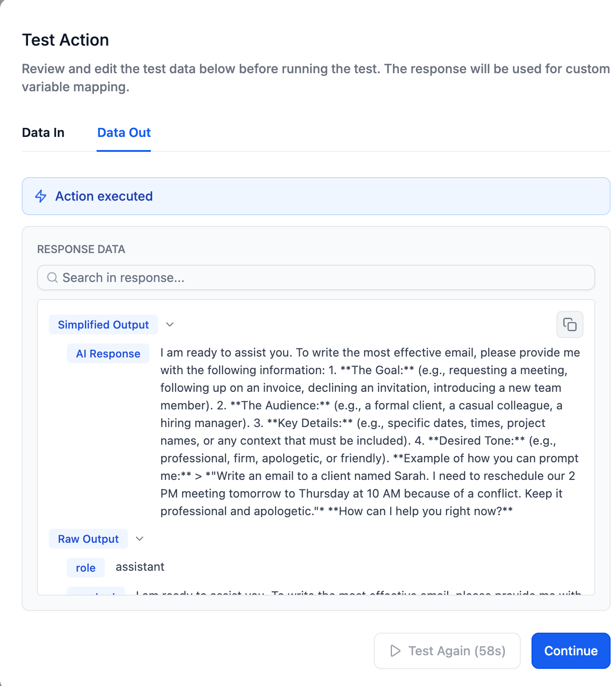Select the AI Response key tag
616x686 pixels.
[108, 353]
